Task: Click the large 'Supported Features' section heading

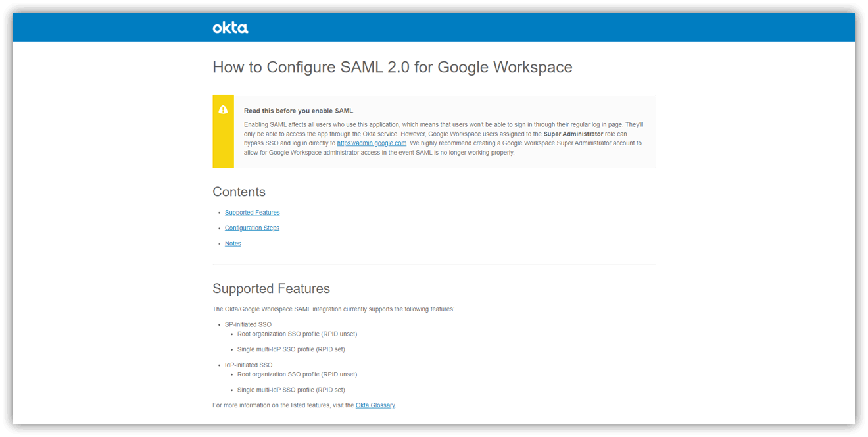Action: (x=271, y=289)
